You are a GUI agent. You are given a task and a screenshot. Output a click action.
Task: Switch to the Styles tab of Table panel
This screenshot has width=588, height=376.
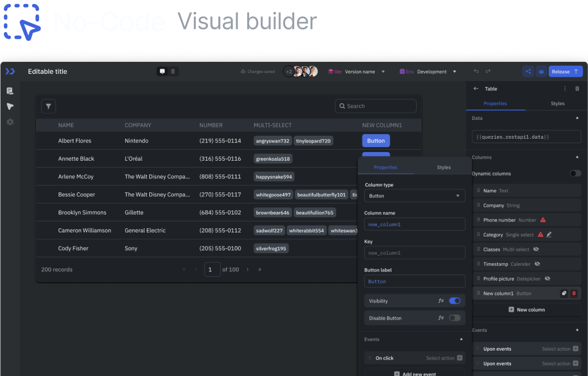(557, 104)
